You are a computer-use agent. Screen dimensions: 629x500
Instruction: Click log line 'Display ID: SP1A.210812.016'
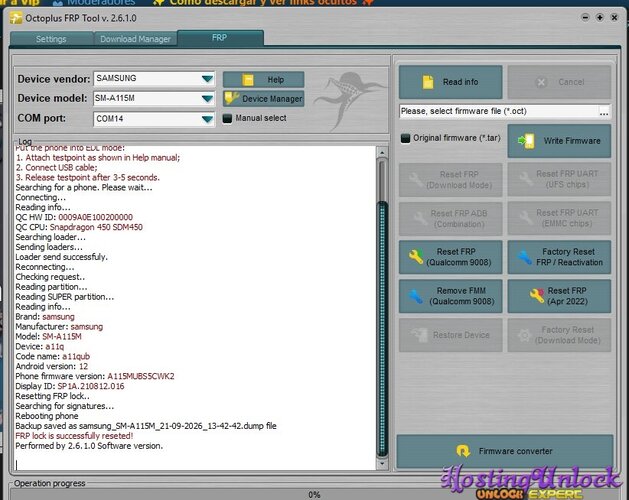click(x=70, y=386)
